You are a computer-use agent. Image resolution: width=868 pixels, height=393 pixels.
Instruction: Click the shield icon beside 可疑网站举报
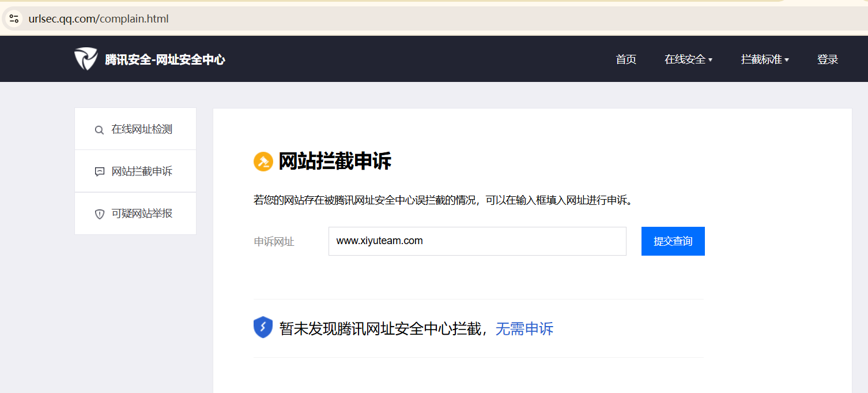point(99,214)
